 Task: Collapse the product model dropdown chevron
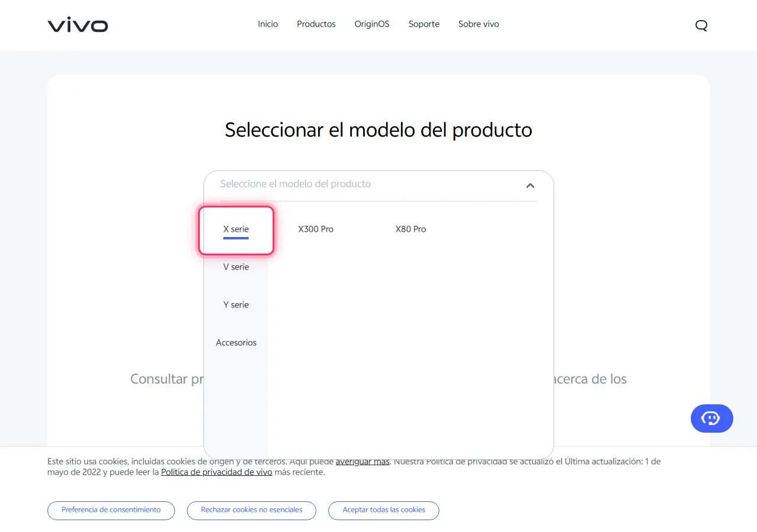(x=530, y=186)
